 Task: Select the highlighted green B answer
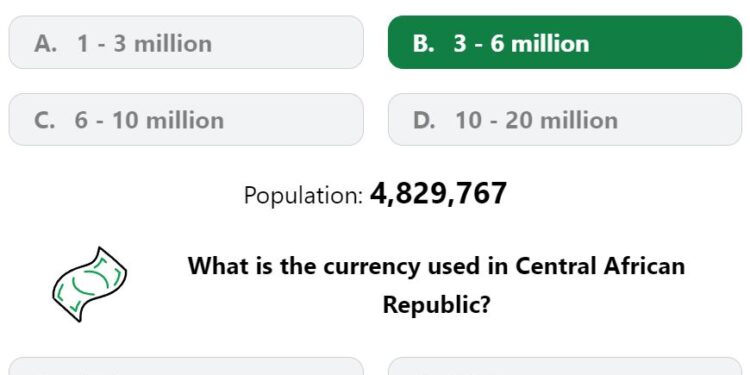(565, 42)
